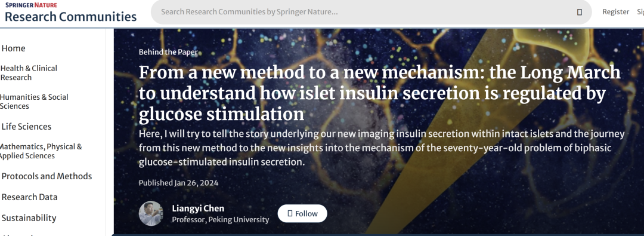Viewport: 644px width, 236px height.
Task: Select Life Sciences in sidebar
Action: (x=26, y=127)
